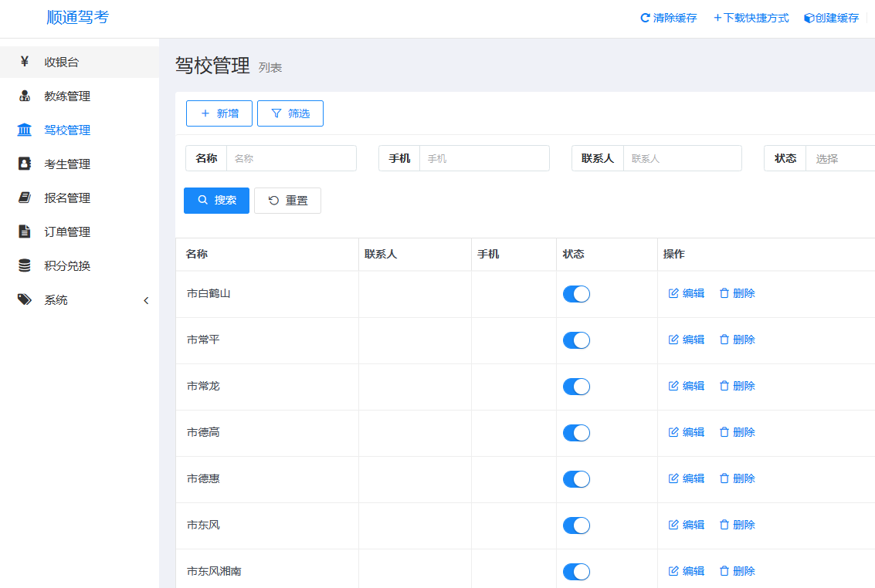This screenshot has height=588, width=875.
Task: Click the cube icon next to 创建缓存
Action: (x=809, y=18)
